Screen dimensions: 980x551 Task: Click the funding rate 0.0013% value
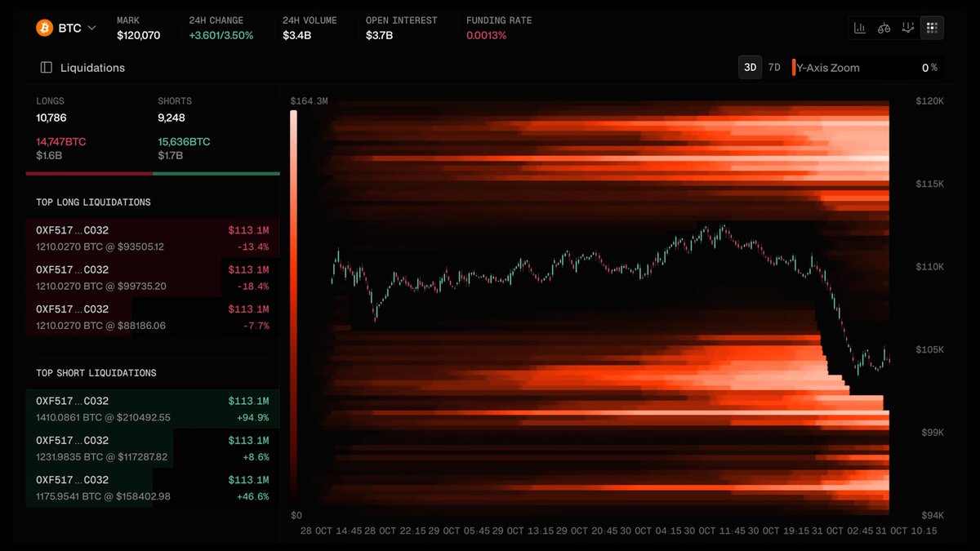tap(487, 35)
